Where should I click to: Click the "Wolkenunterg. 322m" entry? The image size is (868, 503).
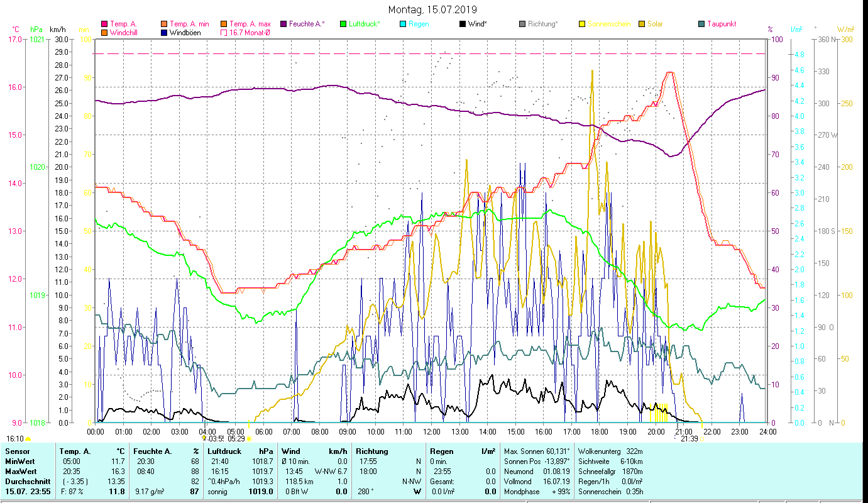[x=610, y=451]
